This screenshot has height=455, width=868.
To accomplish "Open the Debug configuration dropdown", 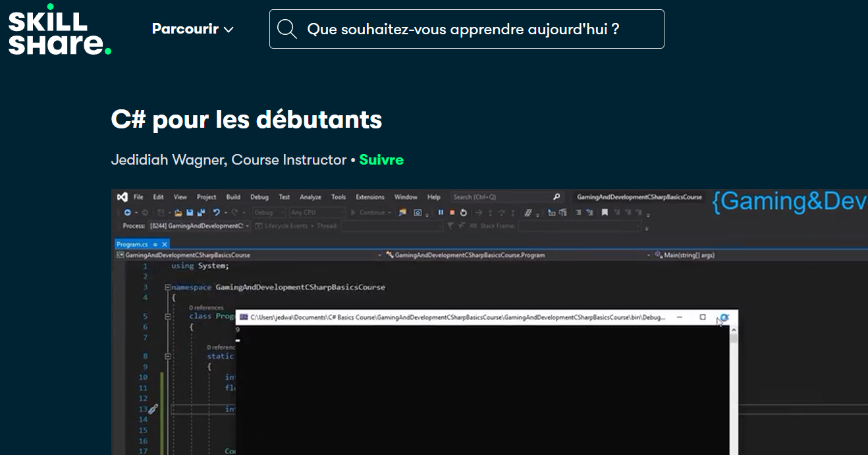I will point(269,213).
